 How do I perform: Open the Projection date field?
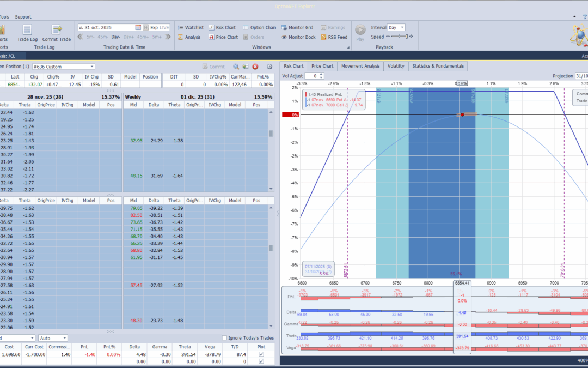pyautogui.click(x=581, y=76)
